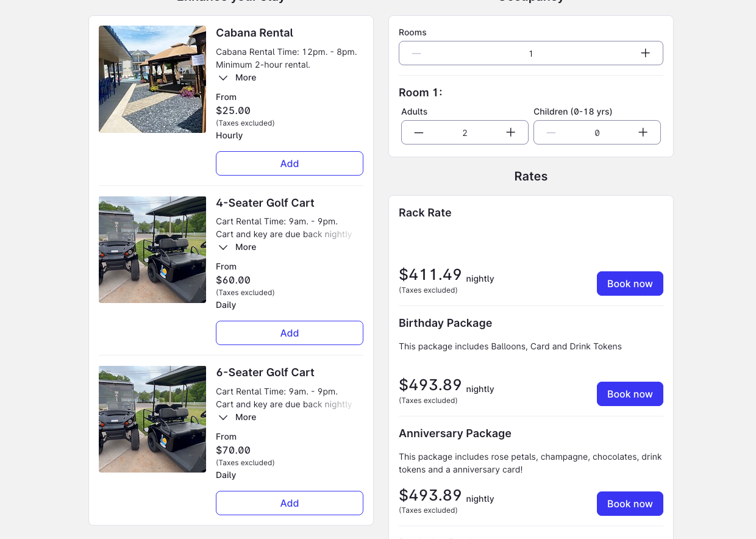Add the 6-Seater Golf Cart
Screen dimensions: 756x539
(289, 503)
